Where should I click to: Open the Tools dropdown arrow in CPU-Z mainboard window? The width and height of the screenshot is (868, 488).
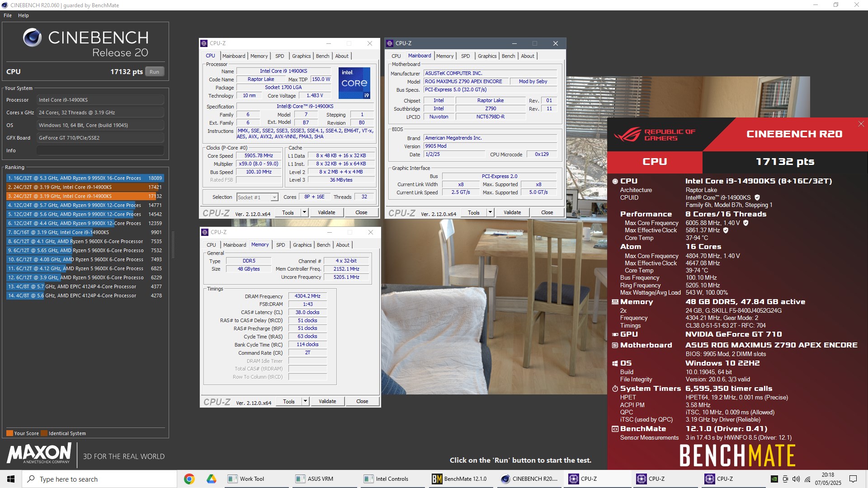(490, 212)
